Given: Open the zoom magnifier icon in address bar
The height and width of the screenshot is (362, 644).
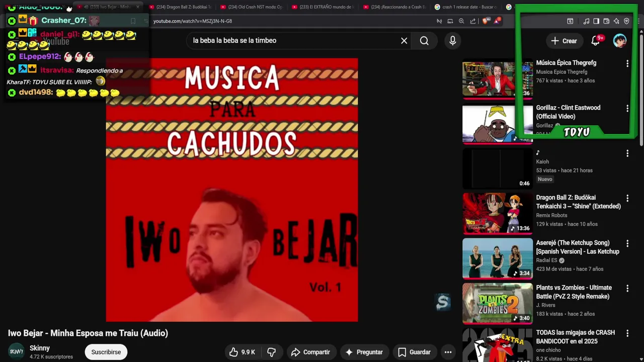Looking at the screenshot, I should point(461,21).
